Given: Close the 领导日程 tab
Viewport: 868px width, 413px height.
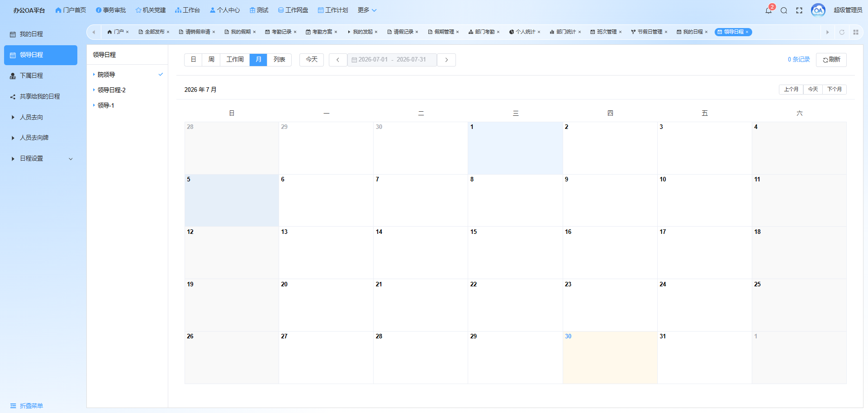Looking at the screenshot, I should point(747,32).
